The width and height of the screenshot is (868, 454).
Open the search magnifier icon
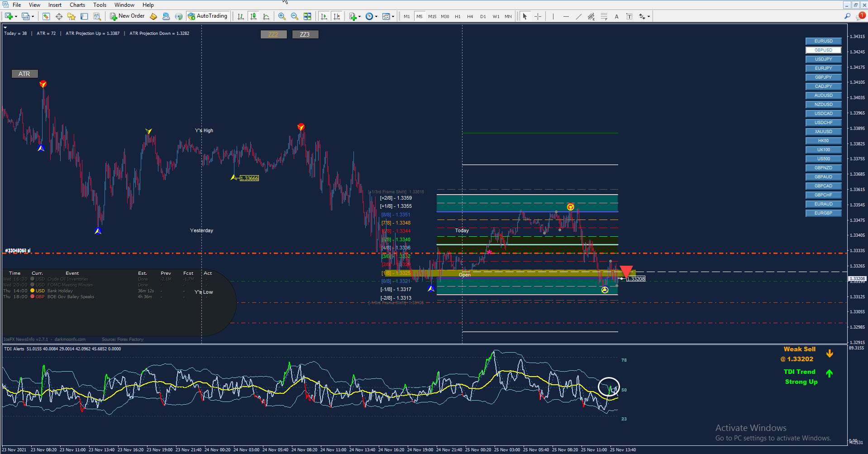pyautogui.click(x=847, y=16)
